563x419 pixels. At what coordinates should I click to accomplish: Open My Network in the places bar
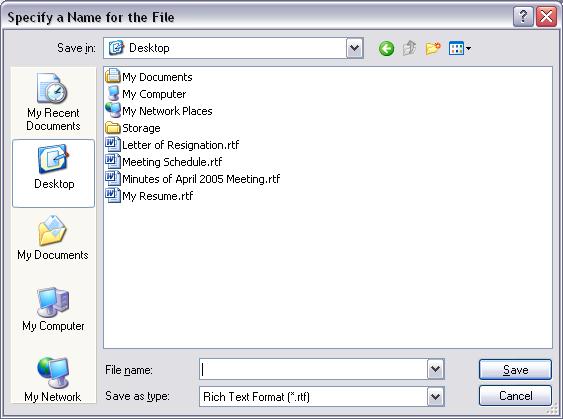click(53, 380)
